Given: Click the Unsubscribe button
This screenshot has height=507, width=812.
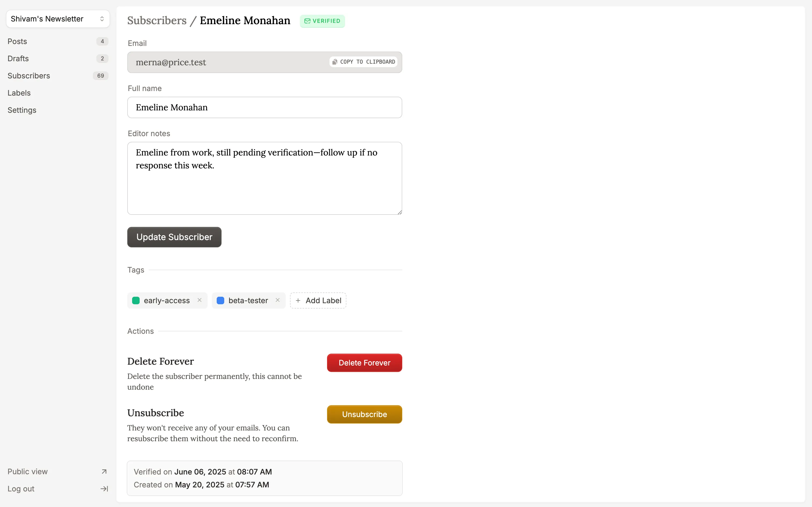Looking at the screenshot, I should pos(364,414).
